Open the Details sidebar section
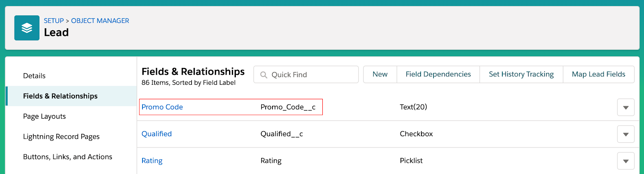Viewport: 644px width, 174px height. (34, 76)
